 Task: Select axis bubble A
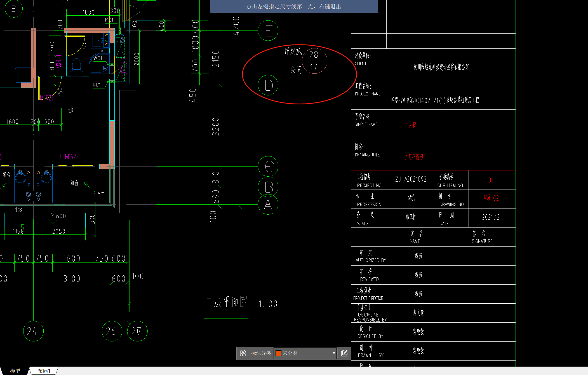pyautogui.click(x=268, y=205)
